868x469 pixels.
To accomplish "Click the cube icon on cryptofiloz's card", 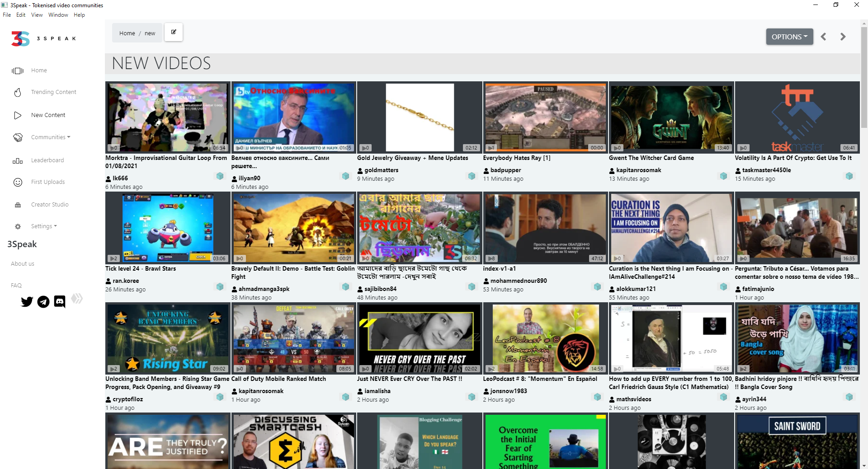I will click(x=220, y=397).
